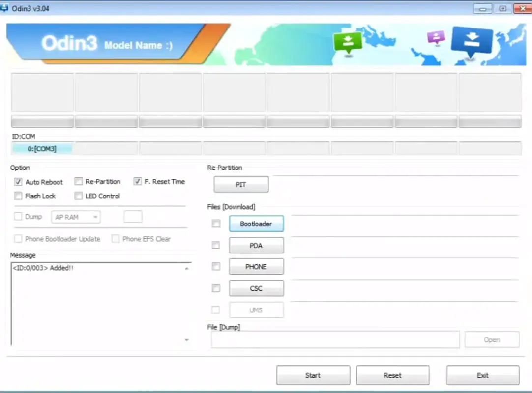Click the <ID:0/003> Added!! message line
This screenshot has width=532, height=393.
coord(43,268)
